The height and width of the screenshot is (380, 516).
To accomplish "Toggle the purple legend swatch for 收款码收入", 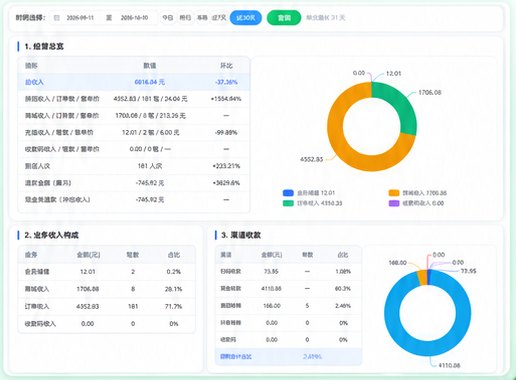I will [394, 203].
